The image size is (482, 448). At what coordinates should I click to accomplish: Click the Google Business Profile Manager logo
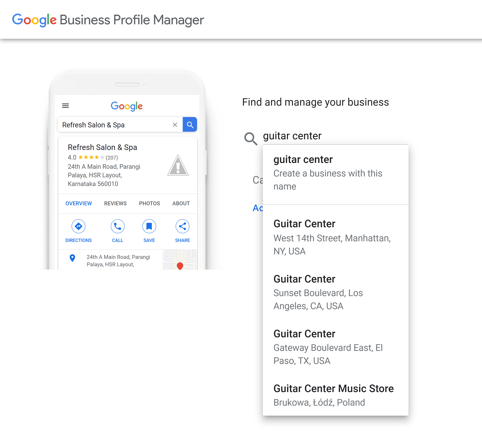coord(108,20)
